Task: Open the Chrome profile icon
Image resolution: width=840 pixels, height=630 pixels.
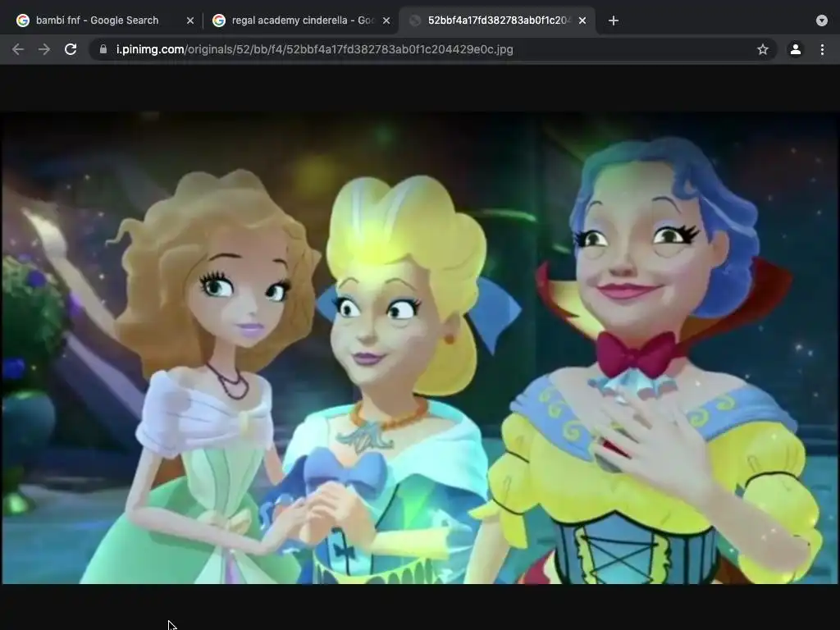Action: click(796, 49)
